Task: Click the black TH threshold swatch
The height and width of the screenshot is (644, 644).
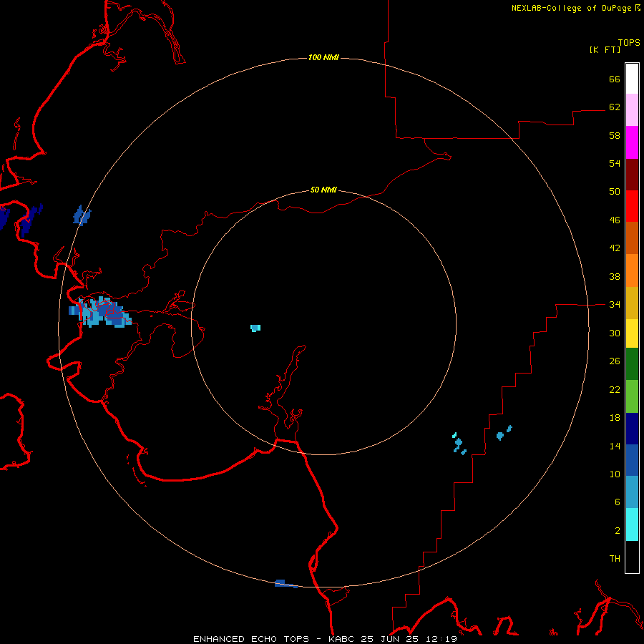Action: 632,557
